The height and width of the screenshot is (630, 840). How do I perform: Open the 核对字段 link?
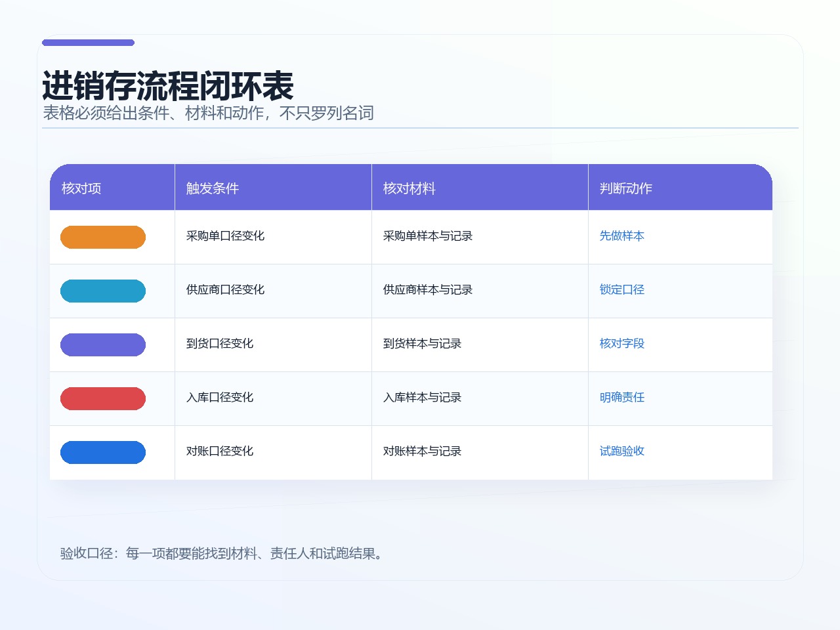622,343
